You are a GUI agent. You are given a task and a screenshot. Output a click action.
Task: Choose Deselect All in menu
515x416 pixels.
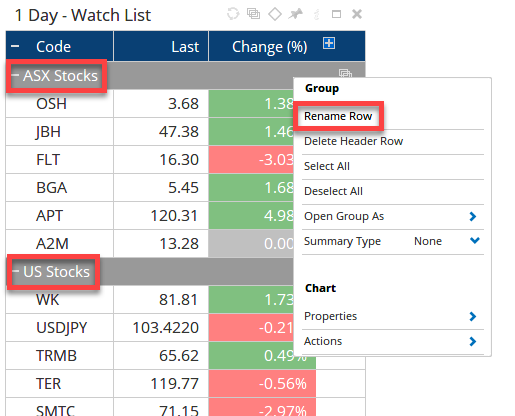[x=333, y=191]
